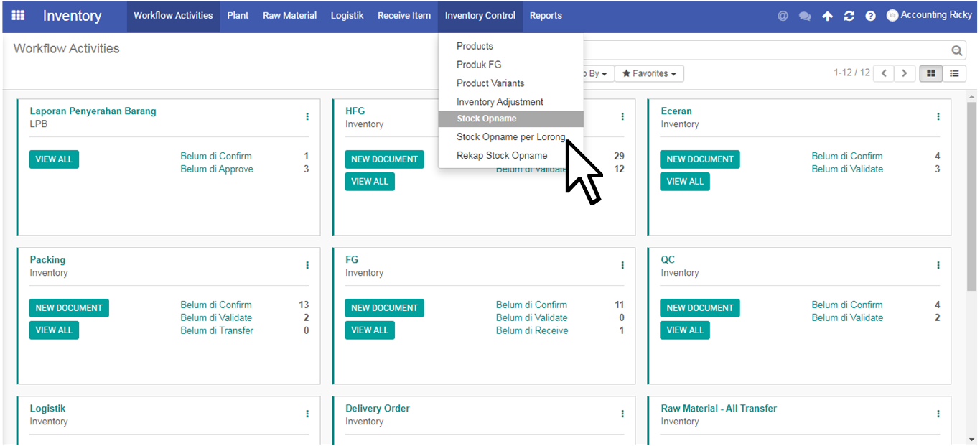
Task: Select Stock Opname per Lorong menu entry
Action: pyautogui.click(x=510, y=137)
